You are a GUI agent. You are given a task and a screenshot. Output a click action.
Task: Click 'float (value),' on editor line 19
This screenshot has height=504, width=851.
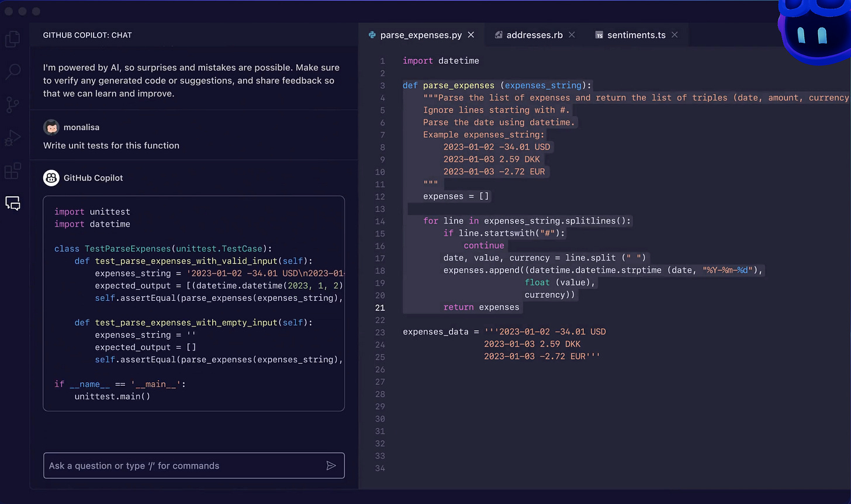[560, 282]
